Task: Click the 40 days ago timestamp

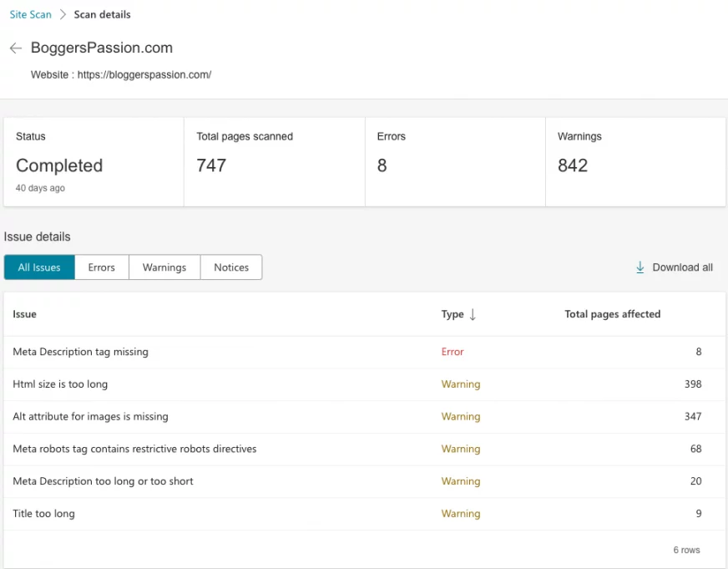Action: [x=40, y=188]
